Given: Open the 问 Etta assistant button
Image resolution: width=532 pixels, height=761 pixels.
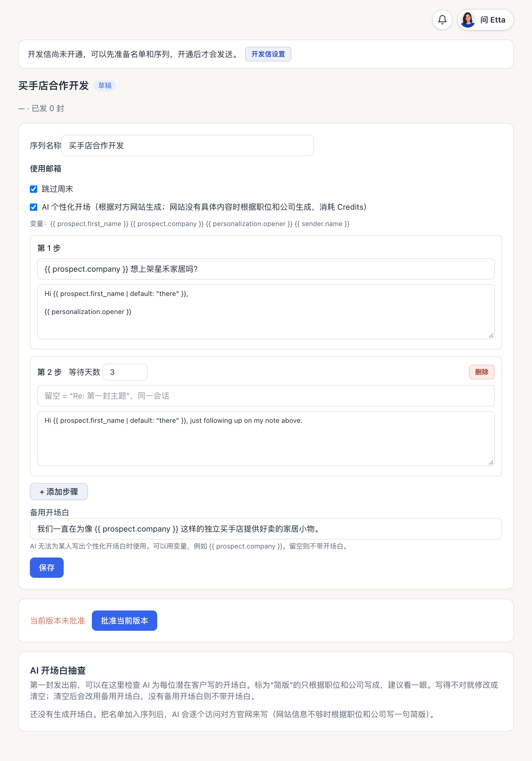Looking at the screenshot, I should 485,20.
